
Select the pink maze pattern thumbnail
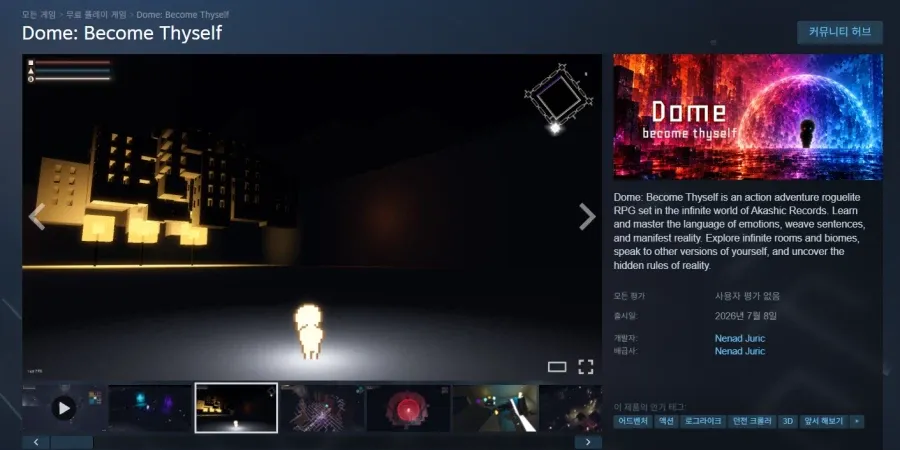coord(322,408)
